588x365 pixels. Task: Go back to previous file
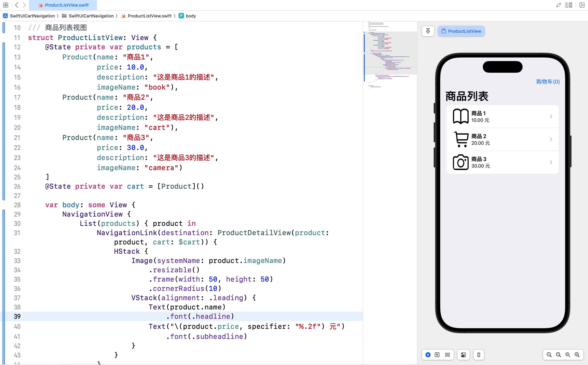tap(16, 5)
